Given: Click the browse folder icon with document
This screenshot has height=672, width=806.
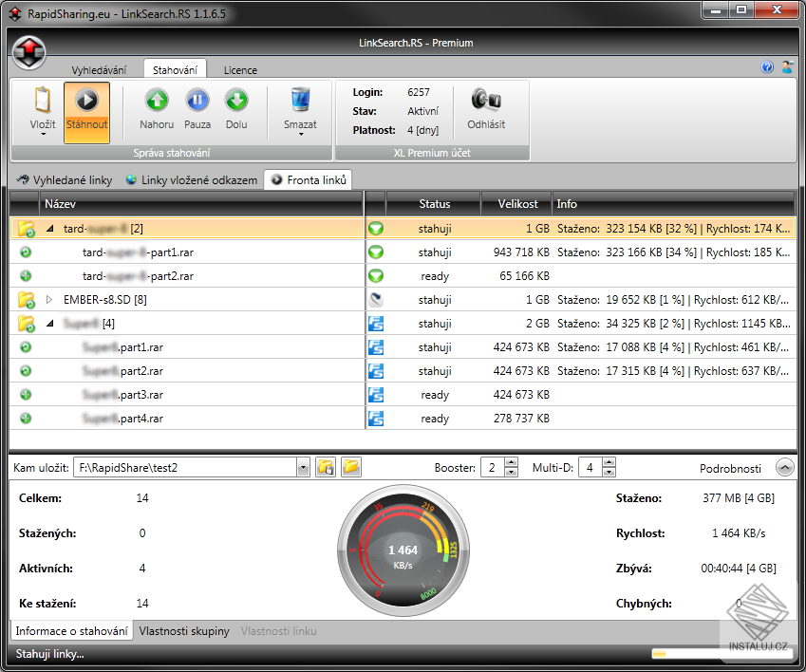Looking at the screenshot, I should [x=326, y=467].
